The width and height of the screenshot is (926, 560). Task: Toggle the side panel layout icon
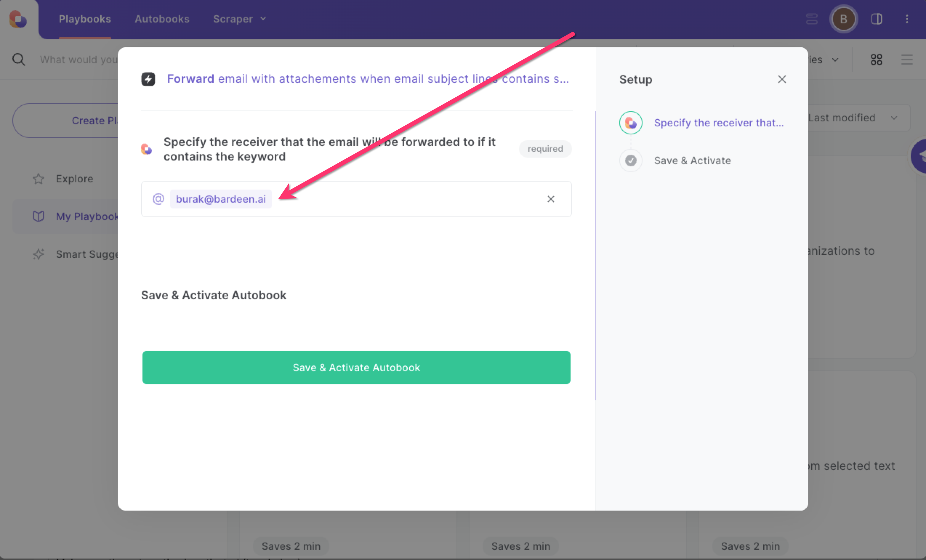click(877, 19)
